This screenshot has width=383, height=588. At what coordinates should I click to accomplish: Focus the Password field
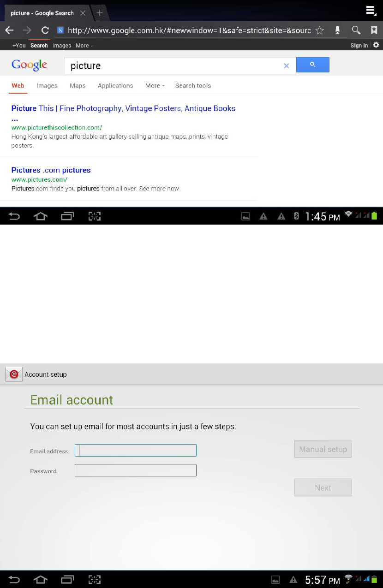tap(136, 470)
